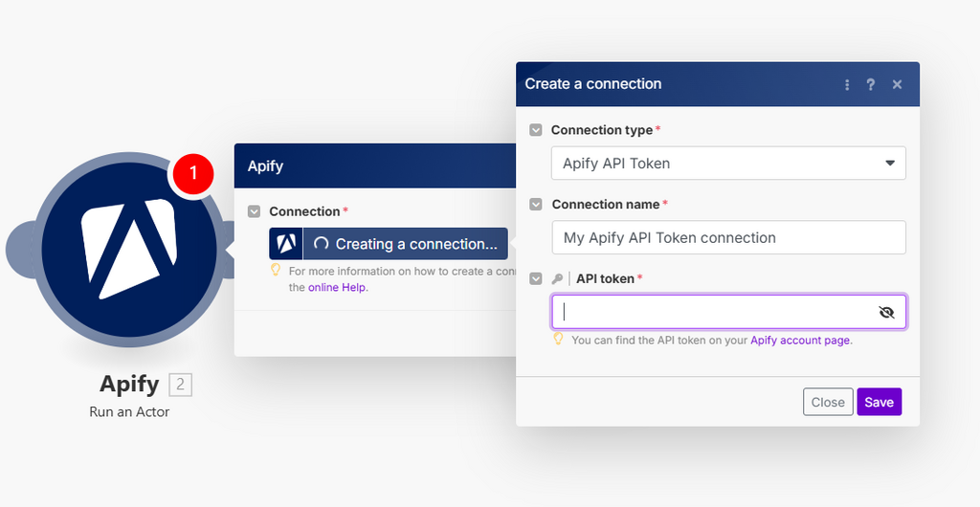Image resolution: width=980 pixels, height=507 pixels.
Task: Open help question mark in Create a connection
Action: click(871, 84)
